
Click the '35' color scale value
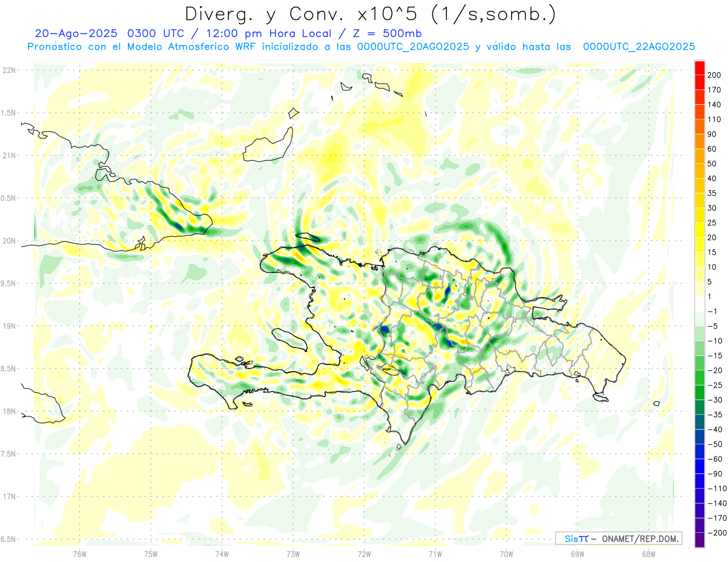[713, 193]
